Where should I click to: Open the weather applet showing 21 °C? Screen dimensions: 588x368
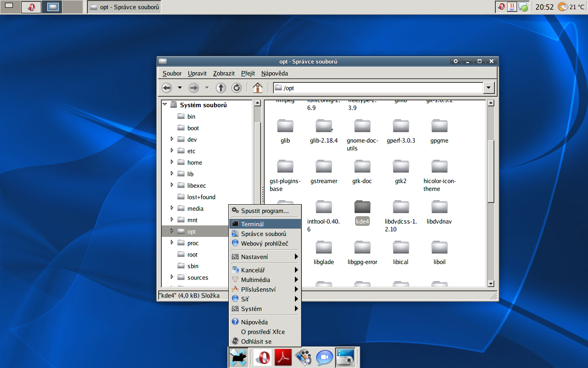point(571,7)
